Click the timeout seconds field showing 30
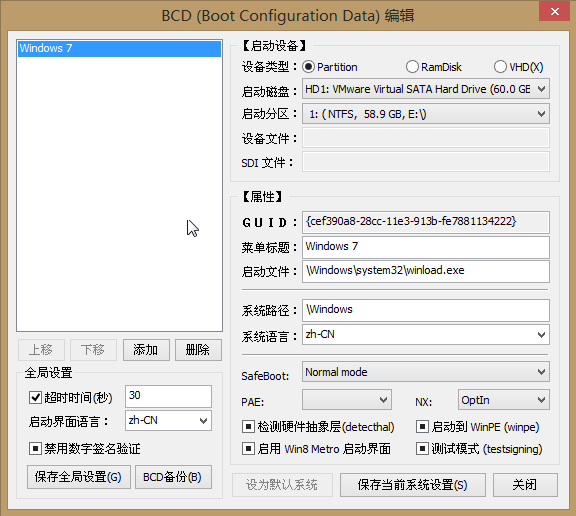This screenshot has width=576, height=516. pos(168,396)
